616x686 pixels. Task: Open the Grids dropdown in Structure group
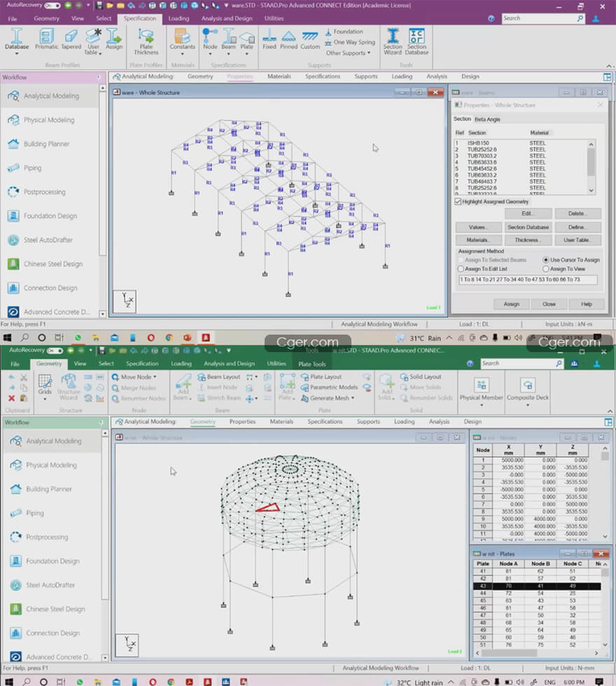tap(45, 399)
